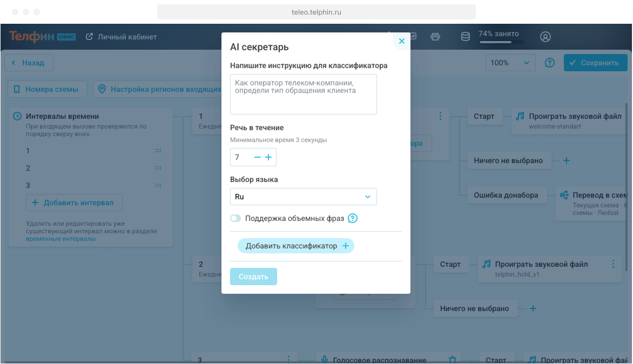Open the Номера схемы tab
This screenshot has width=633, height=364.
[46, 89]
